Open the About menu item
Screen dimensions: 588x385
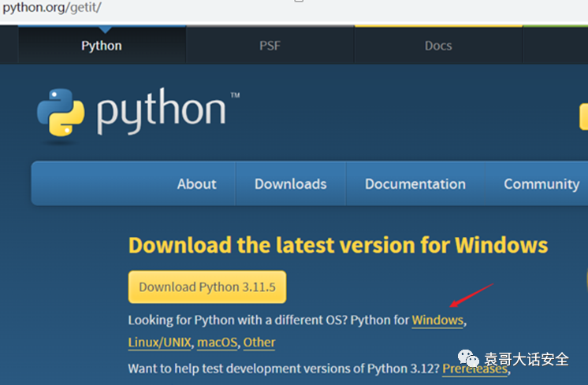coord(196,184)
